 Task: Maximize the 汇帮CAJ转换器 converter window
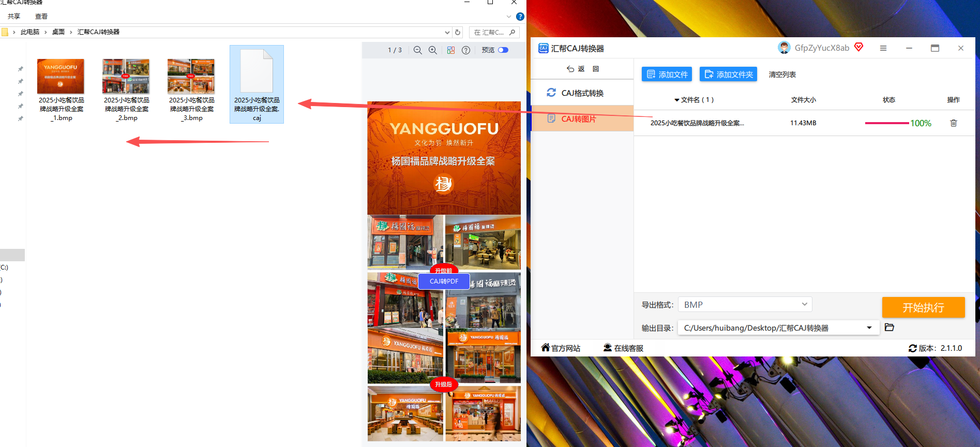pos(935,48)
